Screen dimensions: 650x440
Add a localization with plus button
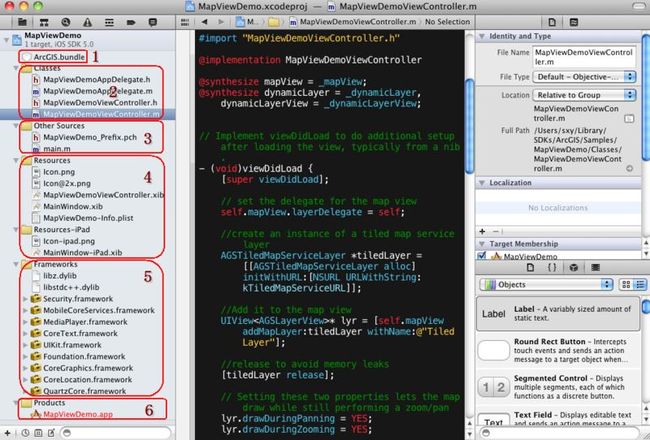pyautogui.click(x=482, y=231)
